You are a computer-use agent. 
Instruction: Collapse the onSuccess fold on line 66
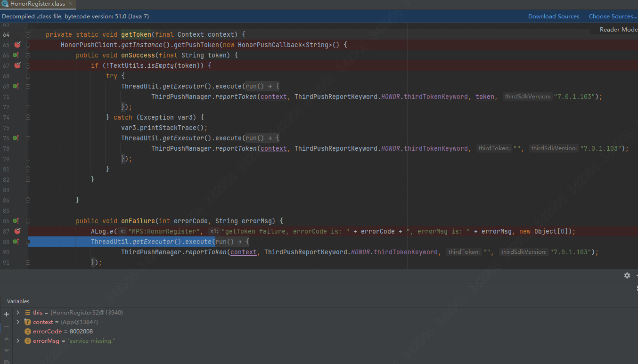(28, 55)
